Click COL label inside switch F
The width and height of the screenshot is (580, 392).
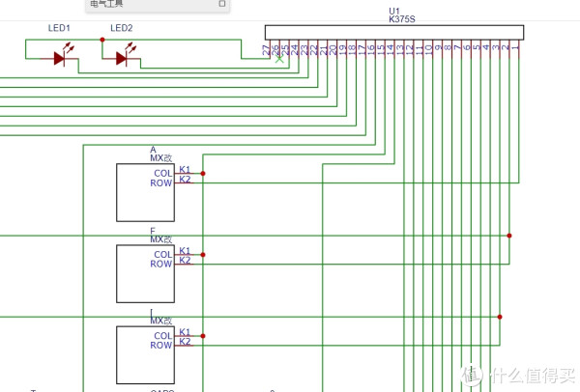coord(163,255)
